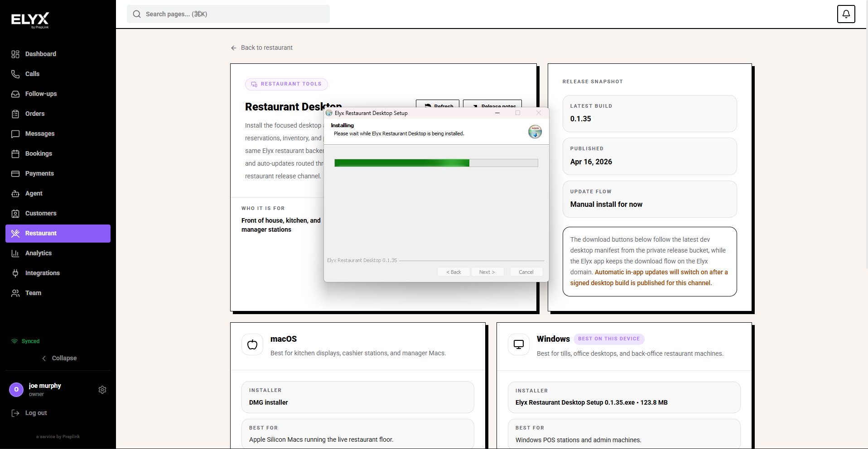Open notifications bell

846,14
